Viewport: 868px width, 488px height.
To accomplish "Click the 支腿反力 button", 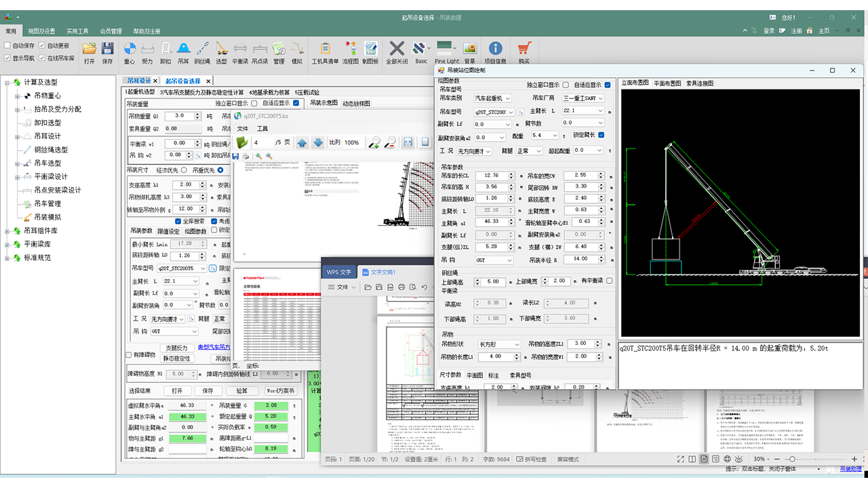I will [x=176, y=348].
